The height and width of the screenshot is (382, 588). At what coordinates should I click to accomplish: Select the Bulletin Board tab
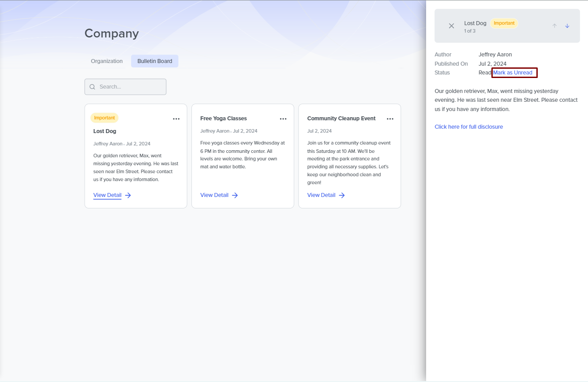point(155,61)
